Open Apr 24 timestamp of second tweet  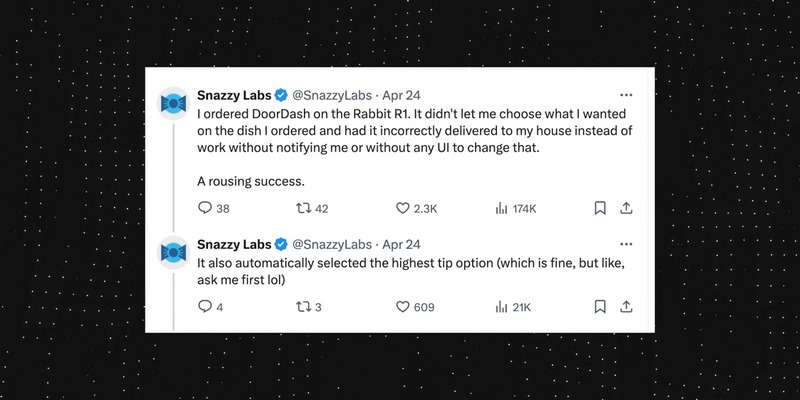pos(401,244)
